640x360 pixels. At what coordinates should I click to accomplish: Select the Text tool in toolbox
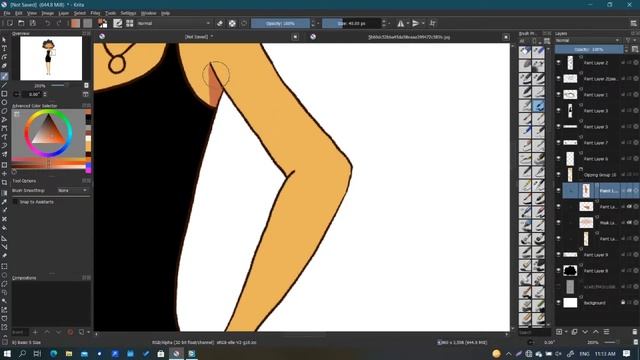[4, 48]
